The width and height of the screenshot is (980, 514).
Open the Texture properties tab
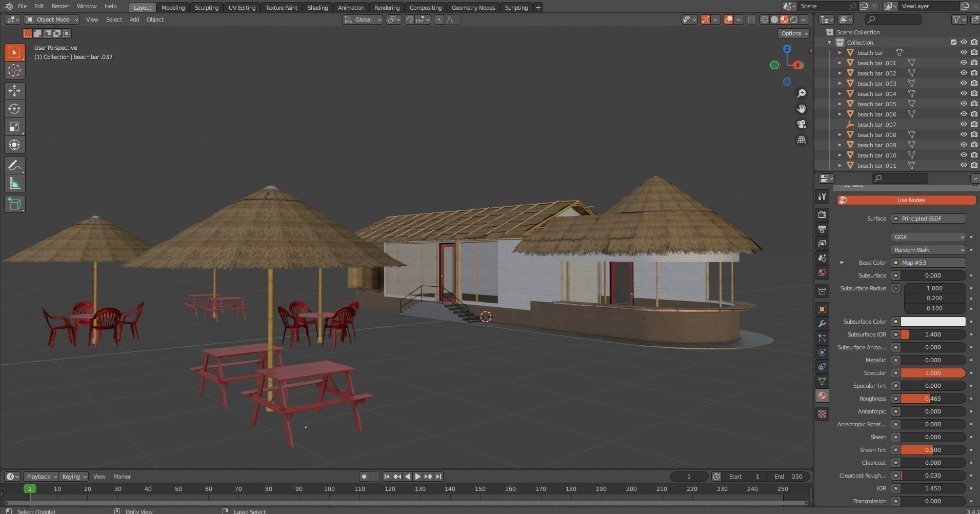(822, 414)
